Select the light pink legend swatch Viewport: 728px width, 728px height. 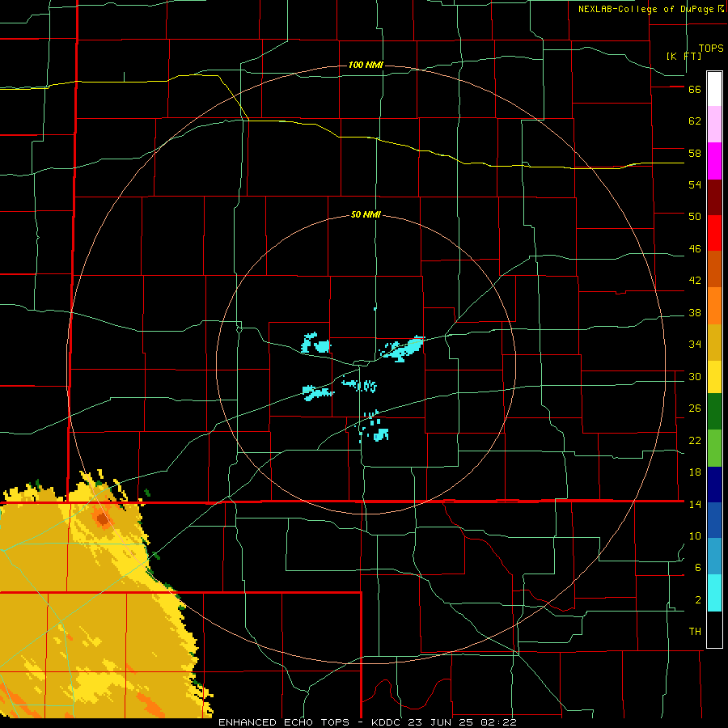click(x=714, y=125)
